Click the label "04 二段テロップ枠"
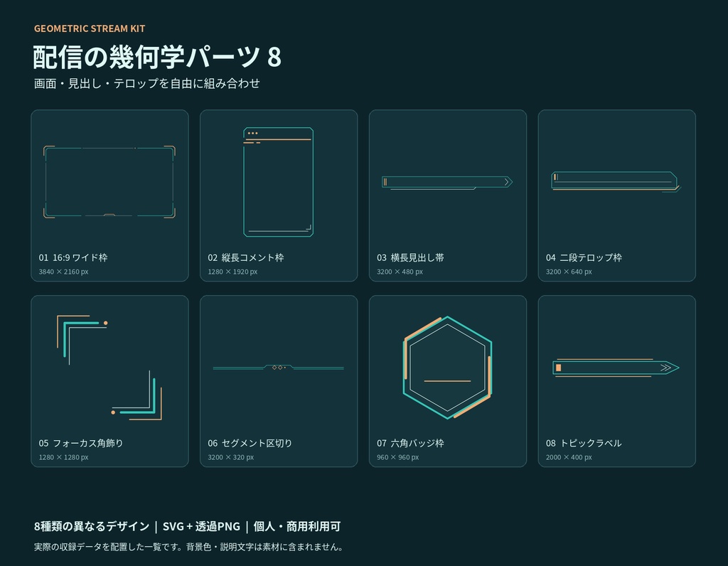The height and width of the screenshot is (566, 728). [x=584, y=257]
